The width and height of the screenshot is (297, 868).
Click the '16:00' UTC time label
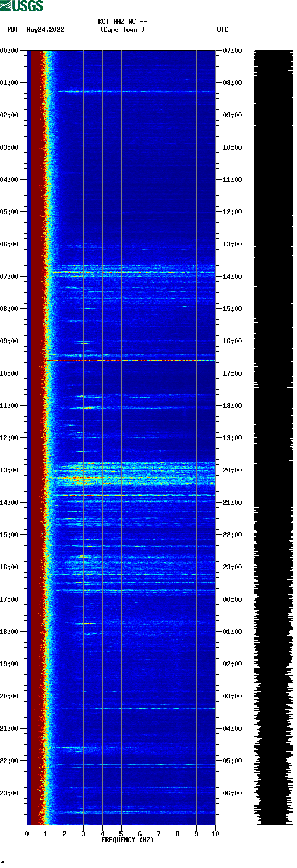pyautogui.click(x=232, y=341)
